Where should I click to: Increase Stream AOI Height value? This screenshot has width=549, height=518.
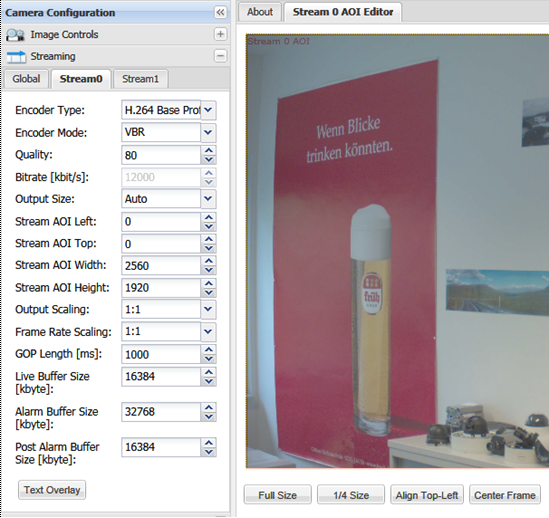pyautogui.click(x=209, y=283)
